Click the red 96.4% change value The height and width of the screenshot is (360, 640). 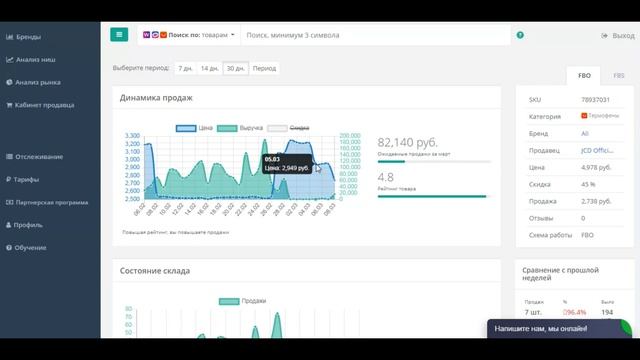tap(574, 313)
